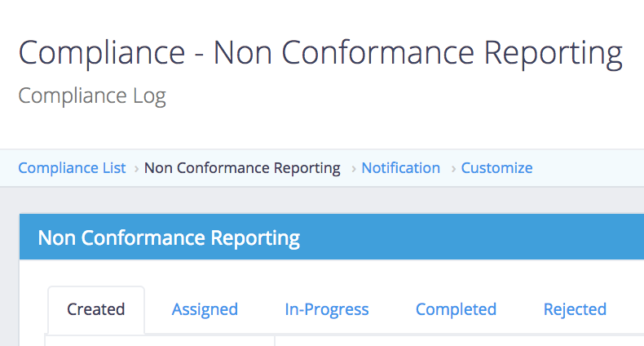Select the Non Conformance Reporting breadcrumb item
This screenshot has width=644, height=346.
(242, 168)
